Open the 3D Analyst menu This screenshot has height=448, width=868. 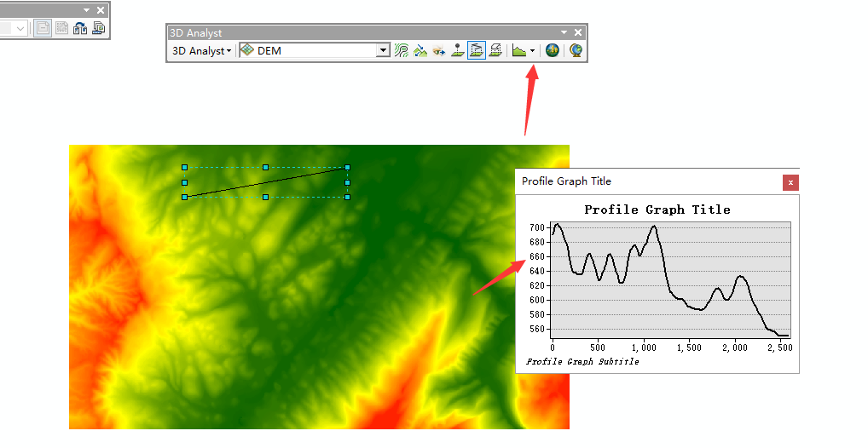tap(201, 51)
